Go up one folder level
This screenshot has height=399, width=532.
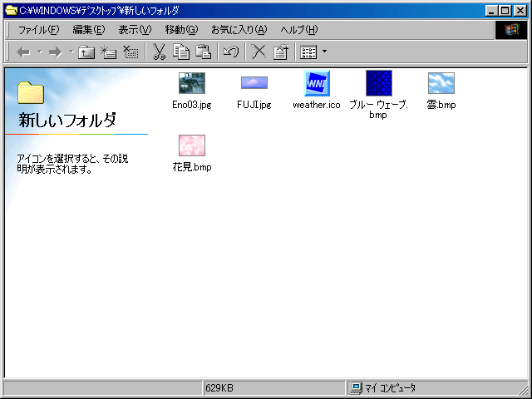tap(86, 52)
